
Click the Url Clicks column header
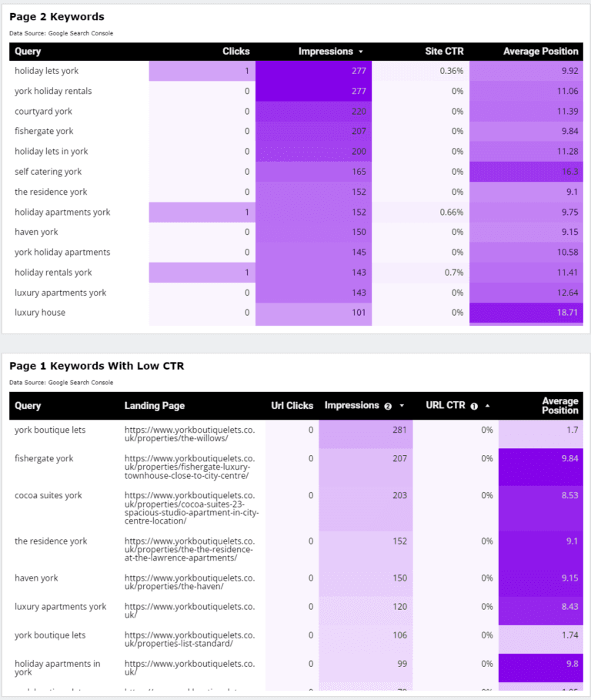tap(292, 406)
